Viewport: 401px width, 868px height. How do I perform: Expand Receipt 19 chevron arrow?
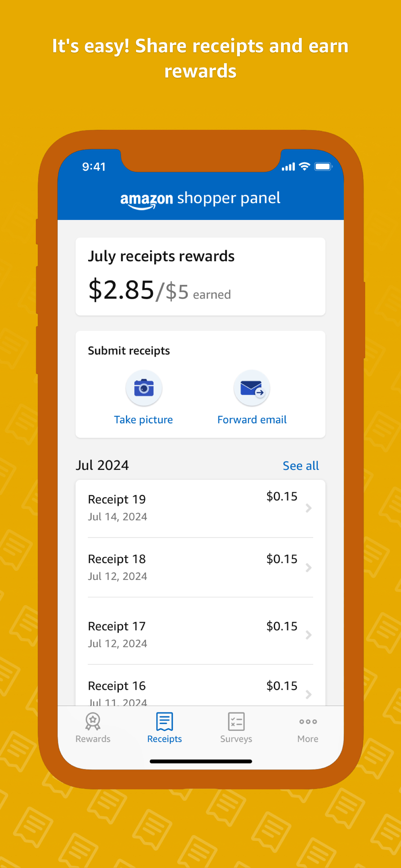(x=308, y=508)
